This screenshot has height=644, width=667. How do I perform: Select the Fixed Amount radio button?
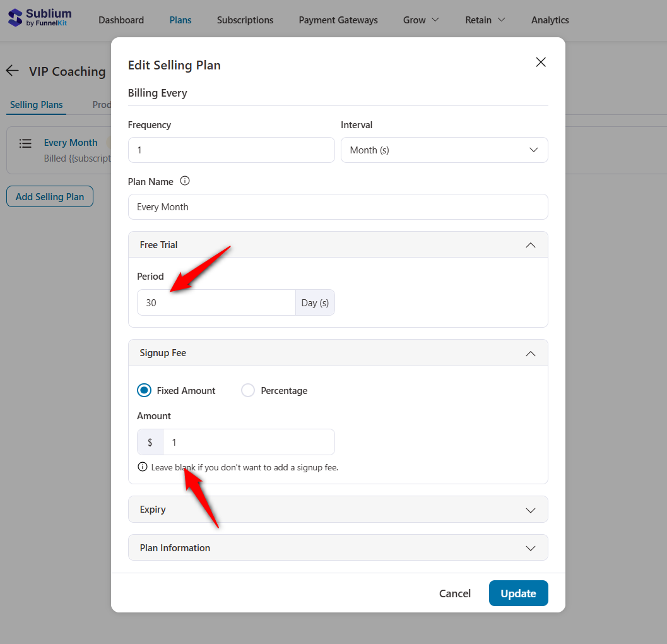point(144,390)
